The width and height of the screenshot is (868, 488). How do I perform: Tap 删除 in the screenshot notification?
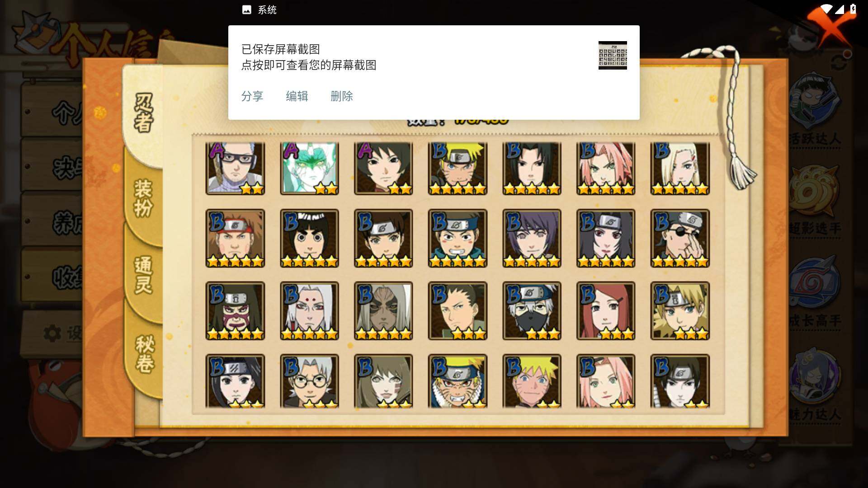click(341, 96)
